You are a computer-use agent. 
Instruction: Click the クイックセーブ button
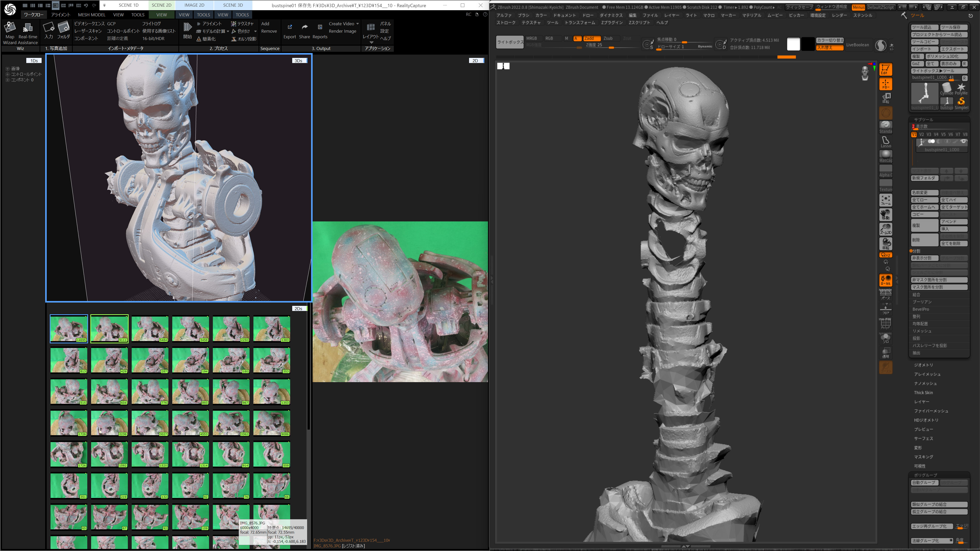799,7
